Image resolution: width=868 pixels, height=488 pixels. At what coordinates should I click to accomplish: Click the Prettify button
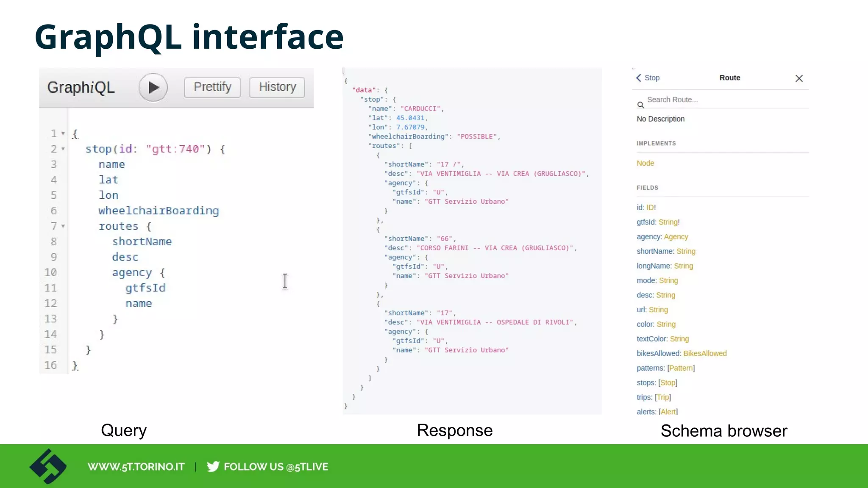212,87
